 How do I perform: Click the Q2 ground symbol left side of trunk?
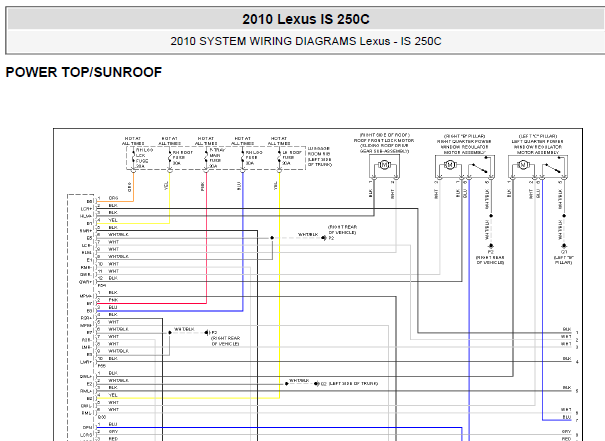(x=316, y=384)
